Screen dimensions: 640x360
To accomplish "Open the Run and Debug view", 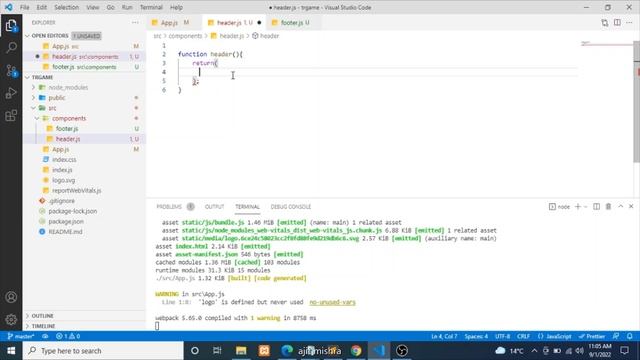I will [x=11, y=93].
